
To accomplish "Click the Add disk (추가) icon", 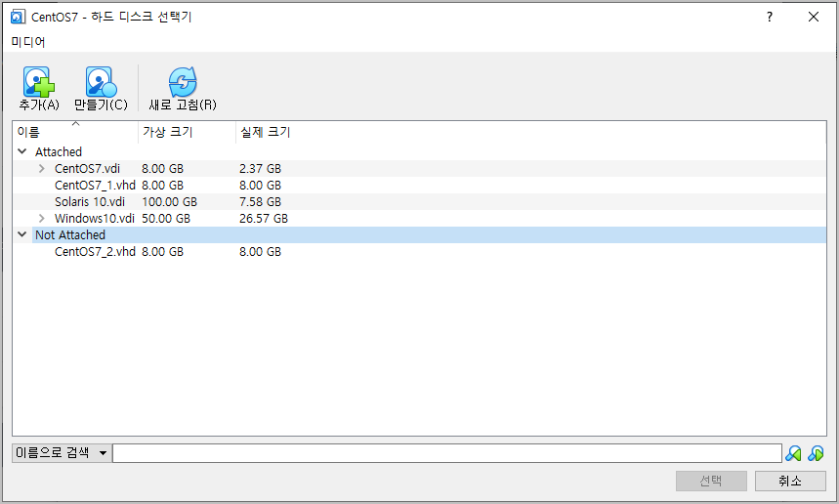I will [x=38, y=82].
